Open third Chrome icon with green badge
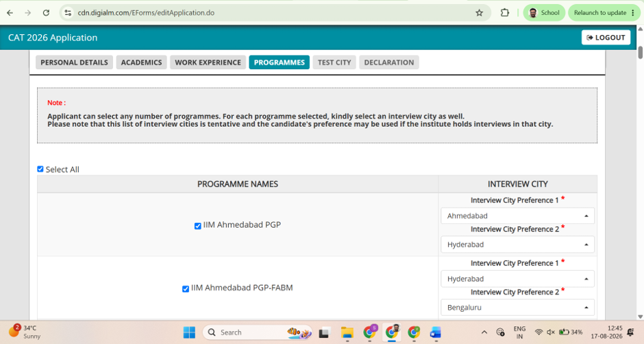The image size is (644, 344). 414,332
